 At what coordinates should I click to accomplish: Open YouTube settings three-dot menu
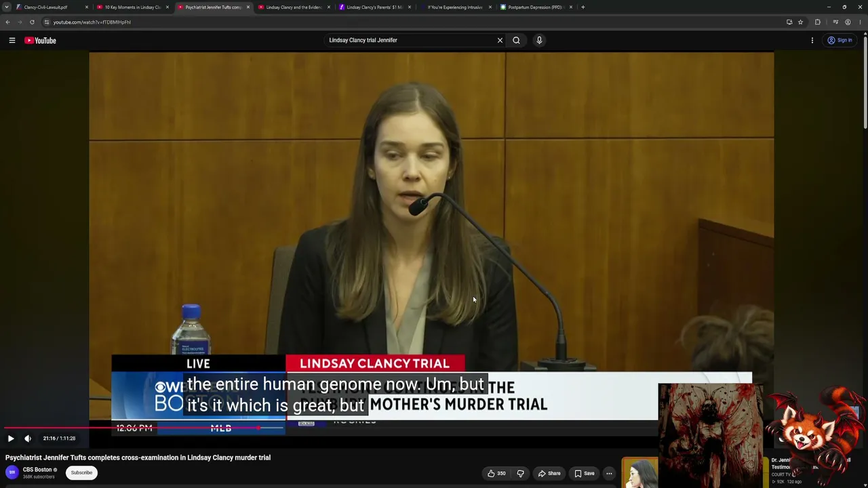812,40
